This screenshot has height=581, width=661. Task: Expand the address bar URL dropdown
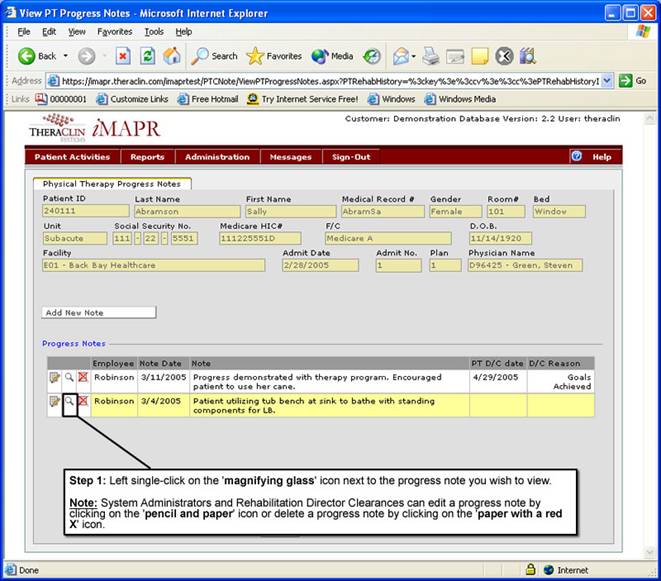607,80
